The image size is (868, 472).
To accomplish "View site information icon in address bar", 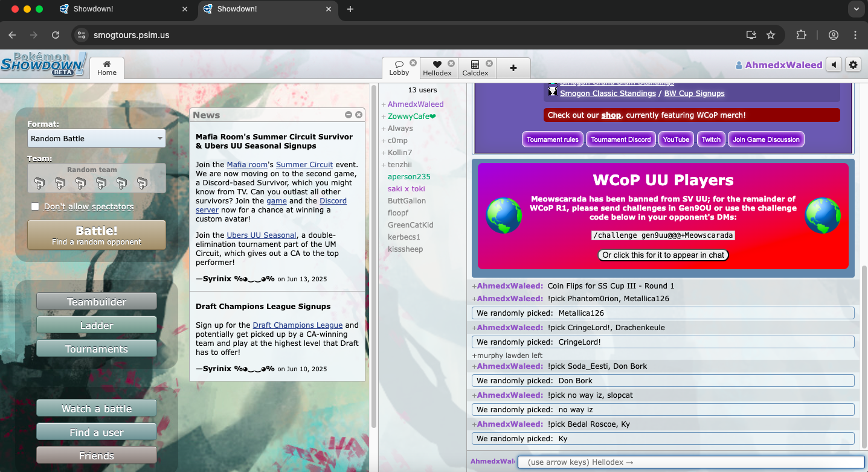I will coord(82,35).
